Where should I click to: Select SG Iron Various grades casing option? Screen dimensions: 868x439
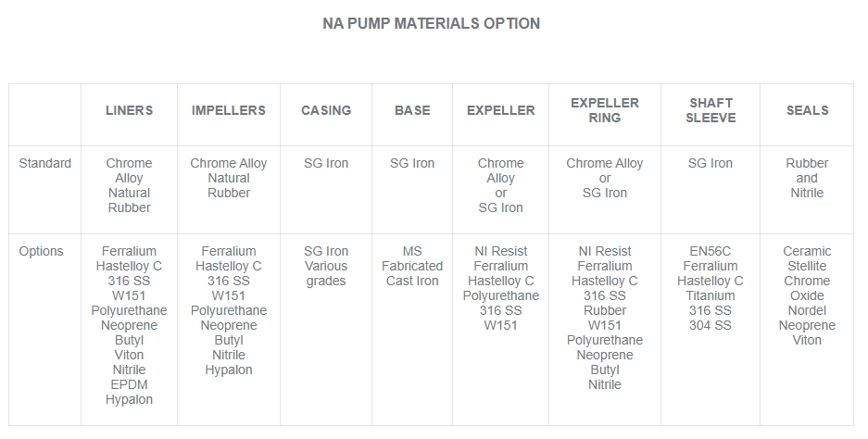[x=326, y=267]
